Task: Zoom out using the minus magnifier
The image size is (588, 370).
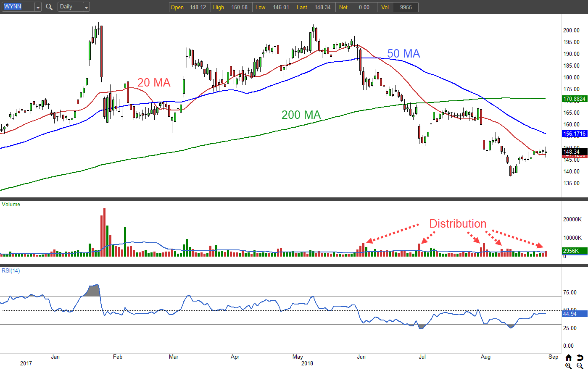Action: [580, 366]
